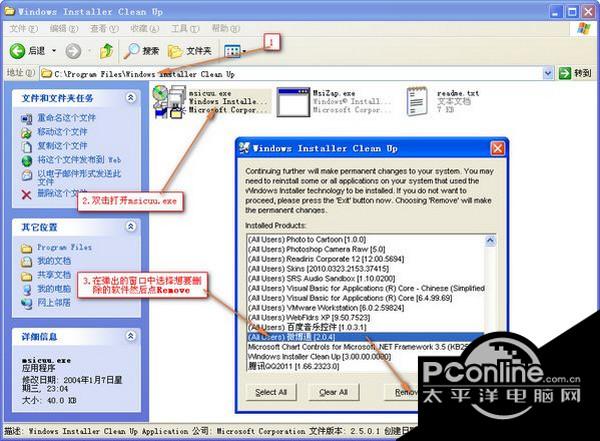Select Visual Basic for Applications Core [6.4.99.69]

pyautogui.click(x=350, y=298)
